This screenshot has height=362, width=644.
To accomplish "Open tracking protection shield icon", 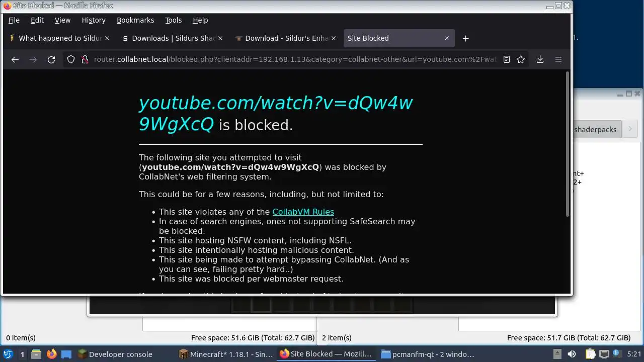I will pos(71,59).
